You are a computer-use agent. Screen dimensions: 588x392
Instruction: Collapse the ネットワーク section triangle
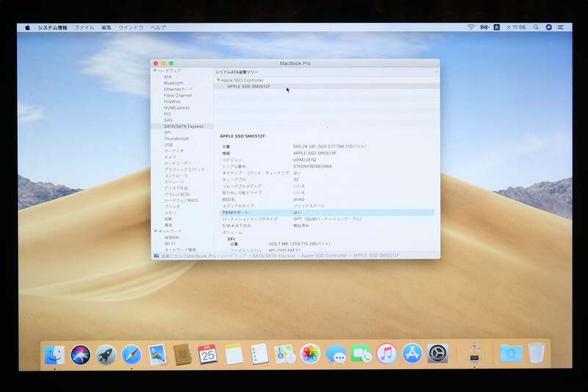point(156,231)
